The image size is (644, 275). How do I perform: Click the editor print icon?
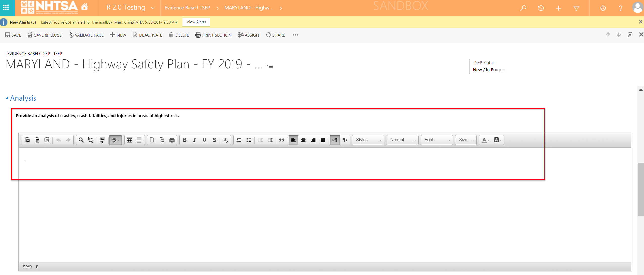pos(172,140)
